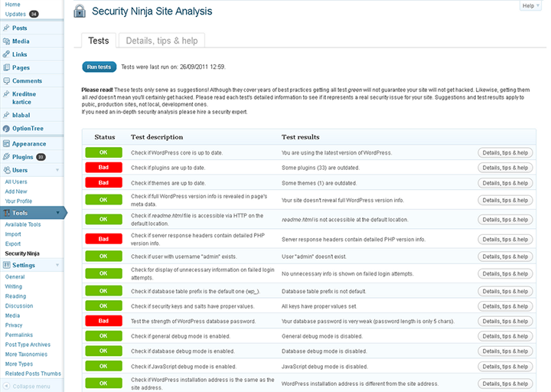Viewport: 551px width, 392px height.
Task: Open the Updates link
Action: (x=15, y=14)
